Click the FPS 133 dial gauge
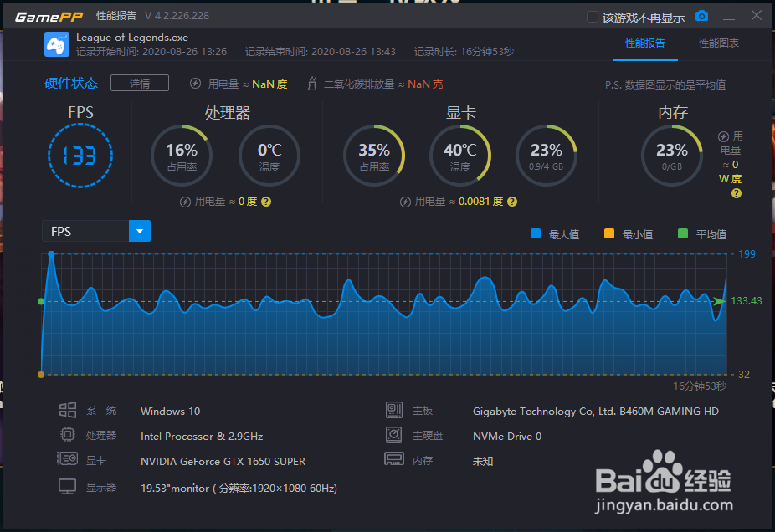This screenshot has height=532, width=775. click(x=80, y=156)
